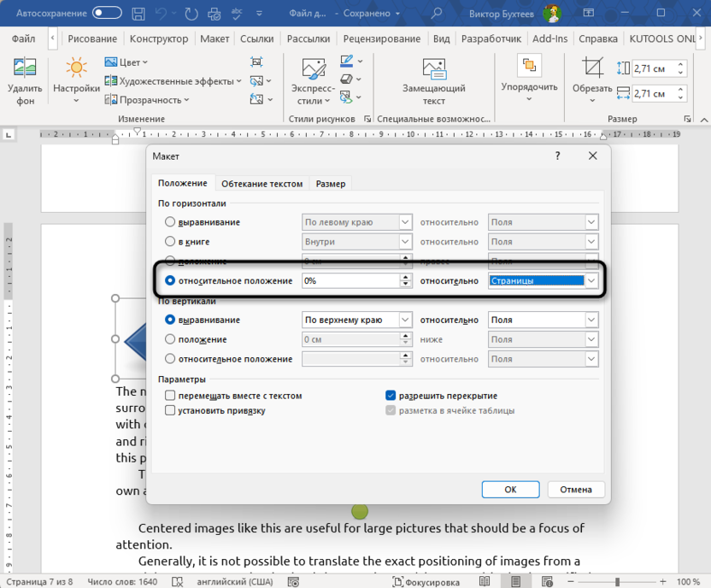Click the Alt Text (Замещающий текст) icon
The width and height of the screenshot is (711, 588).
(x=434, y=70)
